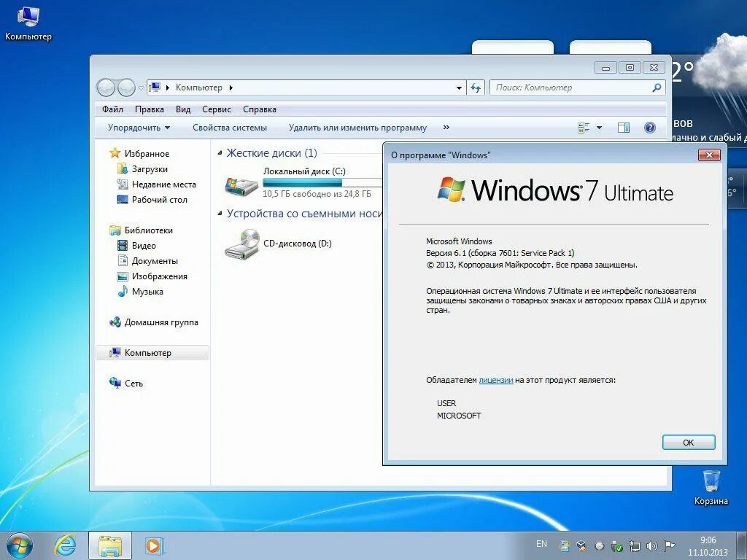The image size is (747, 560).
Task: Open Windows Media Player from taskbar
Action: coord(154,545)
